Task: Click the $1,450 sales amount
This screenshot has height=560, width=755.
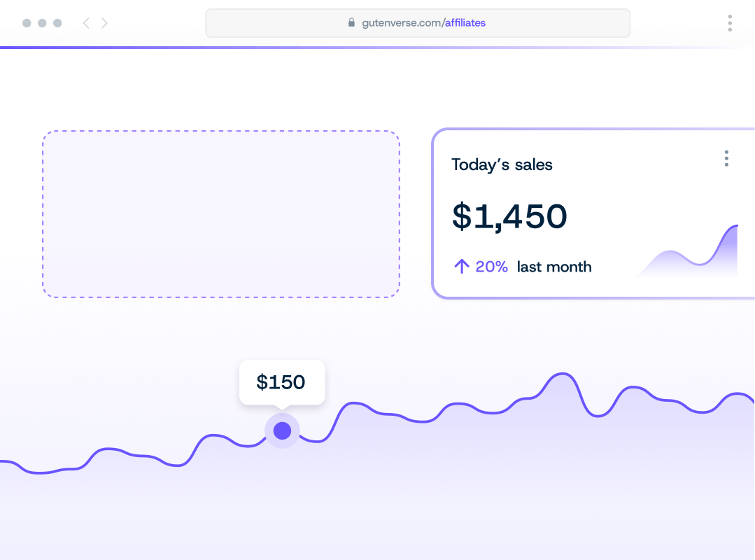Action: (x=509, y=216)
